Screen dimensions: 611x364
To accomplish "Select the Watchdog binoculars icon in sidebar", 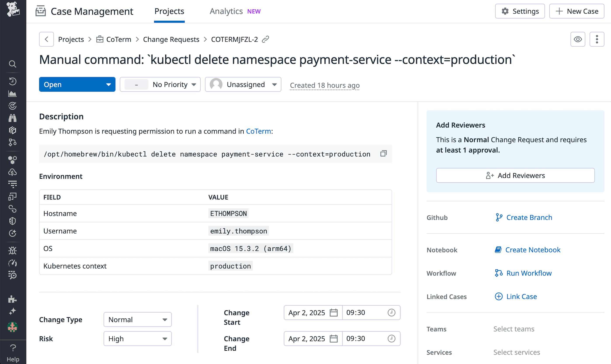I will pos(12,118).
